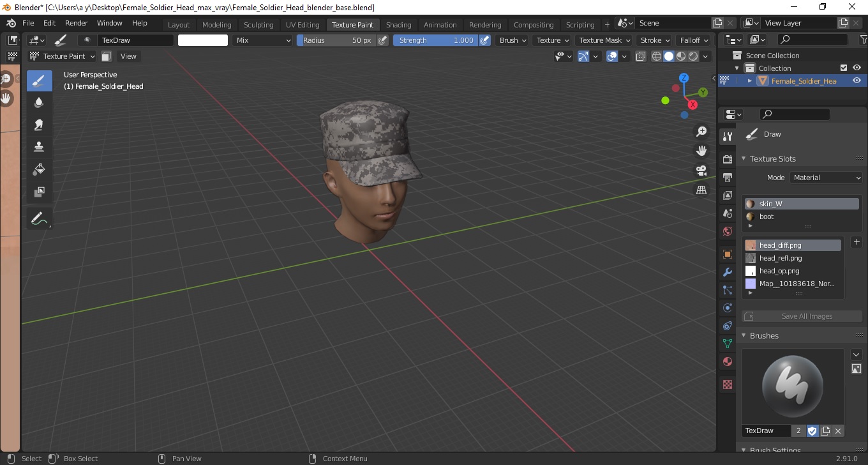Open the Texture Paint mode dropdown
The image size is (868, 465).
coord(63,56)
